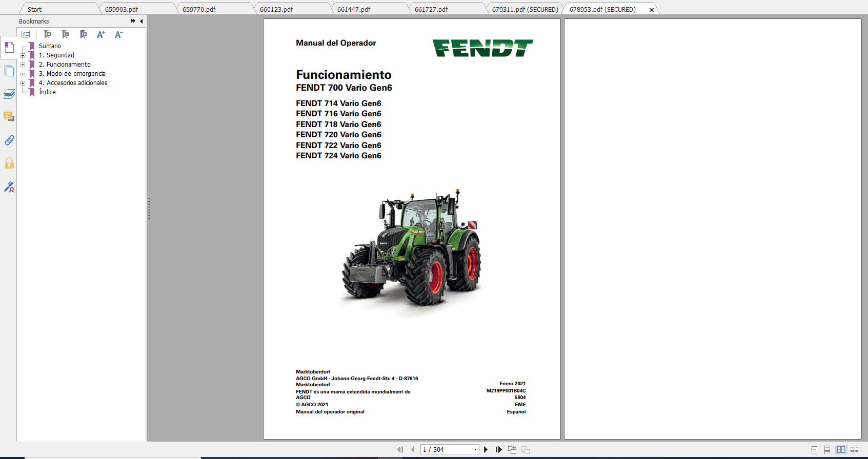
Task: Expand the '3. Modo de emergencia' bookmark
Action: [23, 74]
